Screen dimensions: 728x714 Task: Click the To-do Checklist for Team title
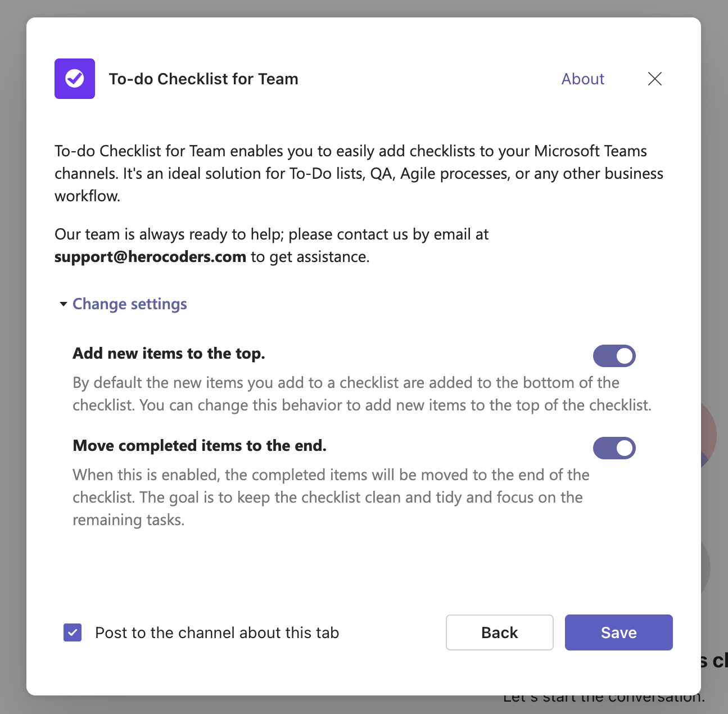click(204, 79)
